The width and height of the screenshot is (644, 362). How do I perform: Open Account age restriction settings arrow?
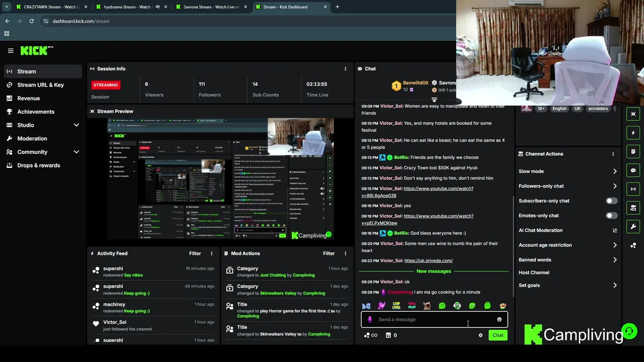click(615, 245)
